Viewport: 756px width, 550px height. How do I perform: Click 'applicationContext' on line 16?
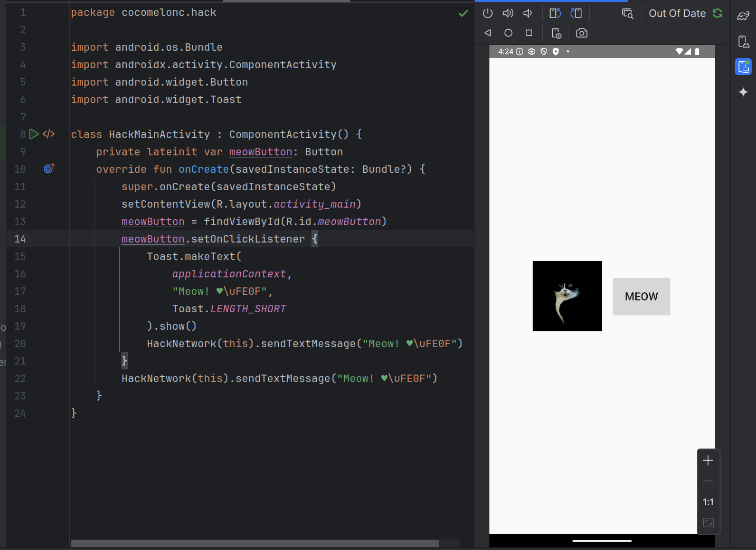tap(229, 274)
